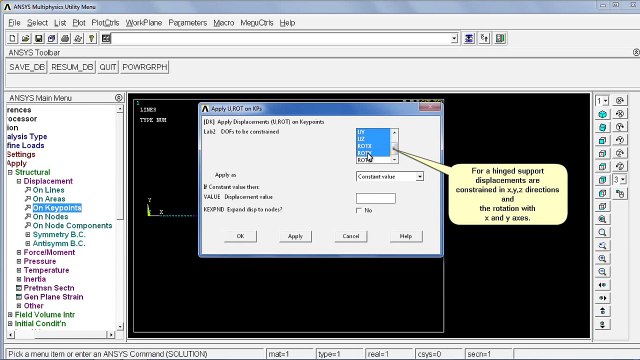Undock the ANSYS Main Menu via its corner icon
Image resolution: width=640 pixels, height=360 pixels.
click(x=118, y=98)
